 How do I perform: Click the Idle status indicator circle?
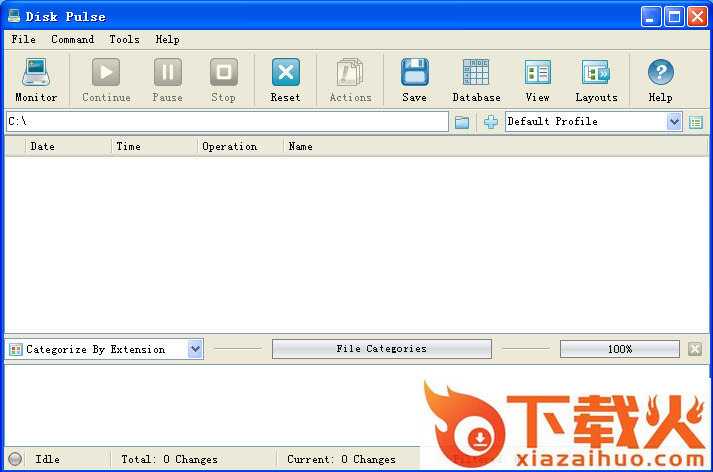15,459
